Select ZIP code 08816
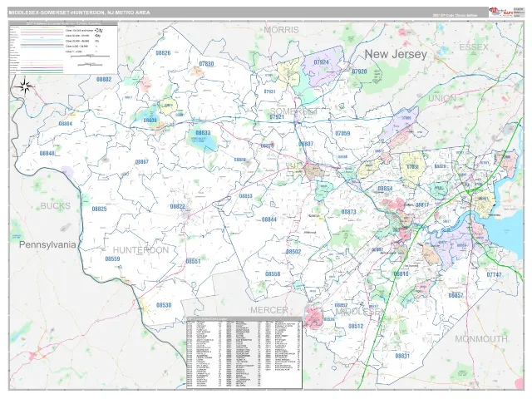This screenshot has width=532, height=399. 401,273
